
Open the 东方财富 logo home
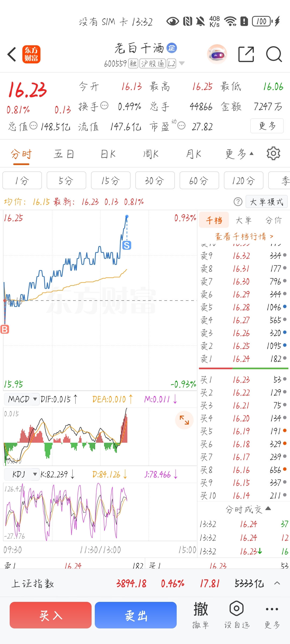pyautogui.click(x=31, y=54)
